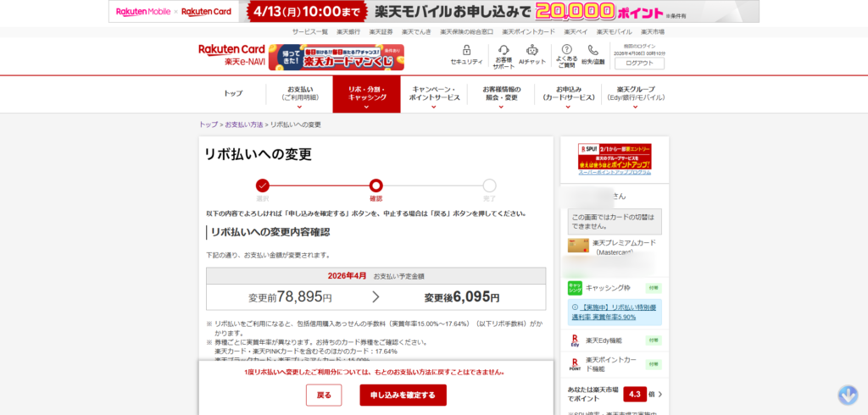Screen dimensions: 868x415
Task: Click よくあるご質問 question mark icon
Action: click(x=567, y=50)
